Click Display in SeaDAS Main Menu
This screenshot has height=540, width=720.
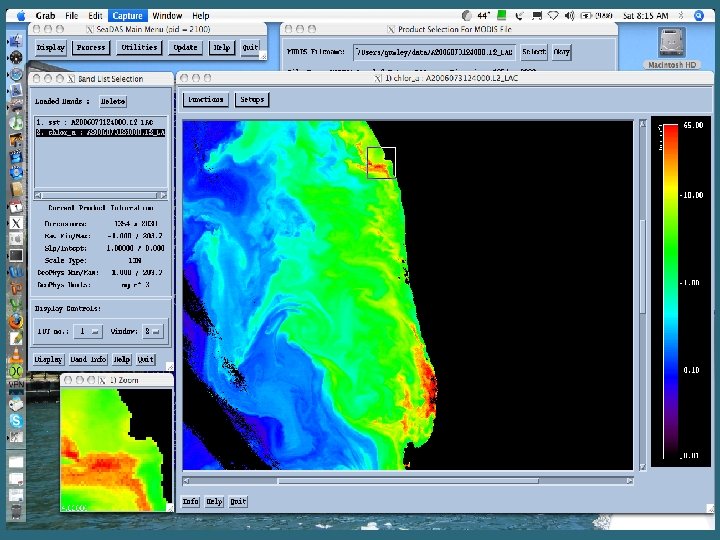(51, 47)
